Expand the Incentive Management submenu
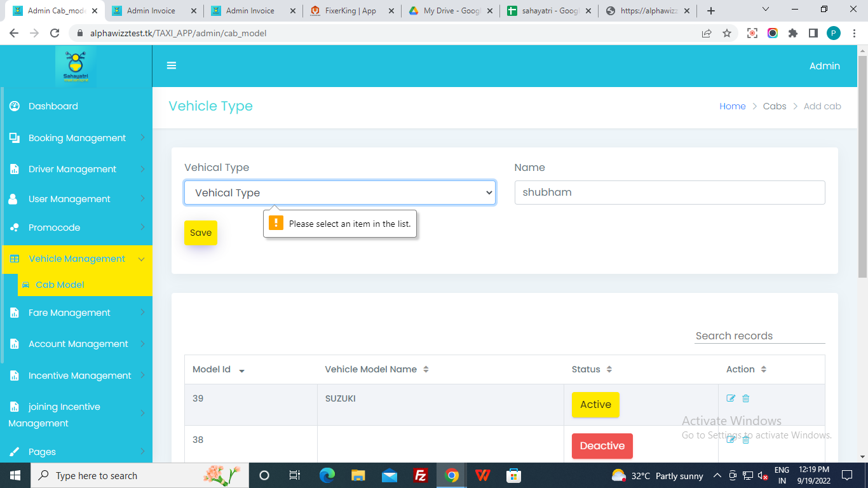Image resolution: width=868 pixels, height=488 pixels. coord(142,376)
